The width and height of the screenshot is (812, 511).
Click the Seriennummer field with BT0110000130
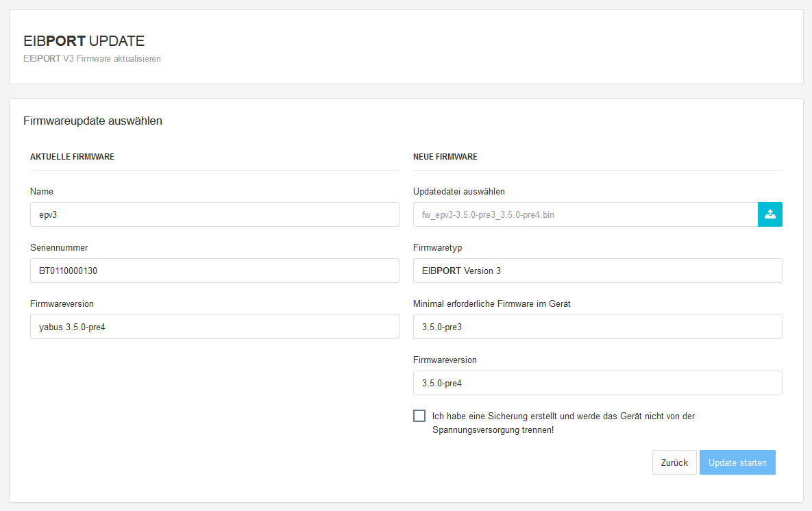pos(214,271)
